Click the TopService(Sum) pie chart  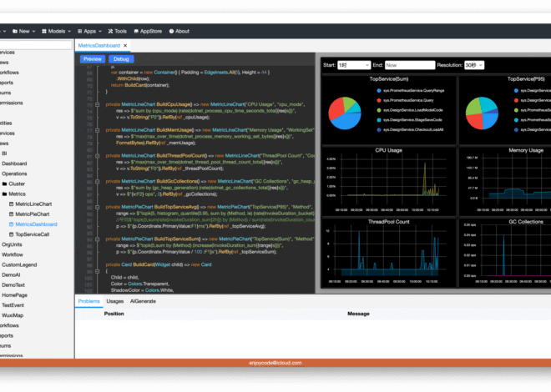point(345,113)
